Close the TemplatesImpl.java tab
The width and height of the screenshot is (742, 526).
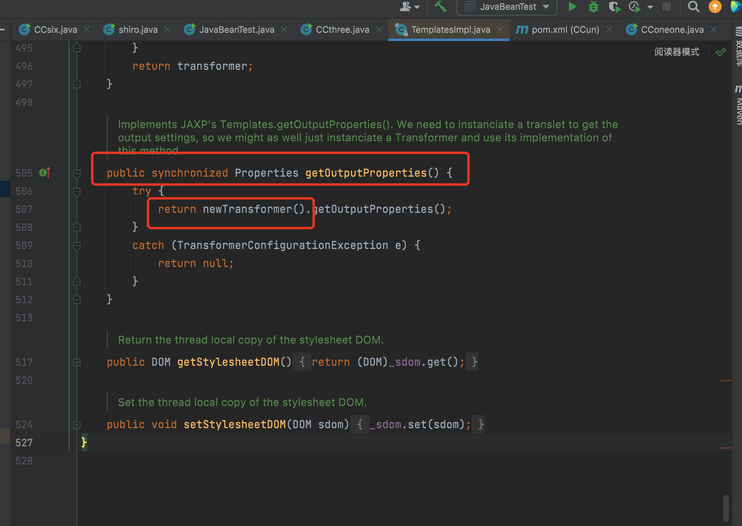coord(500,30)
